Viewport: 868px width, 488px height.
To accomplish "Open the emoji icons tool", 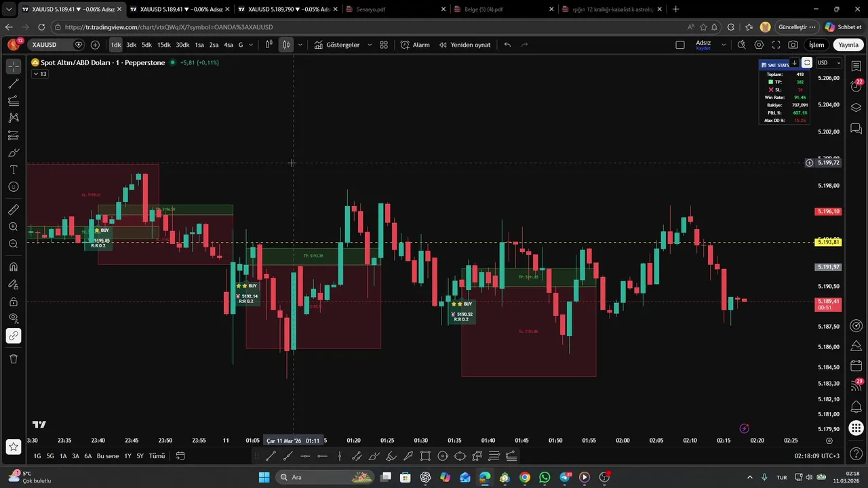I will [14, 186].
